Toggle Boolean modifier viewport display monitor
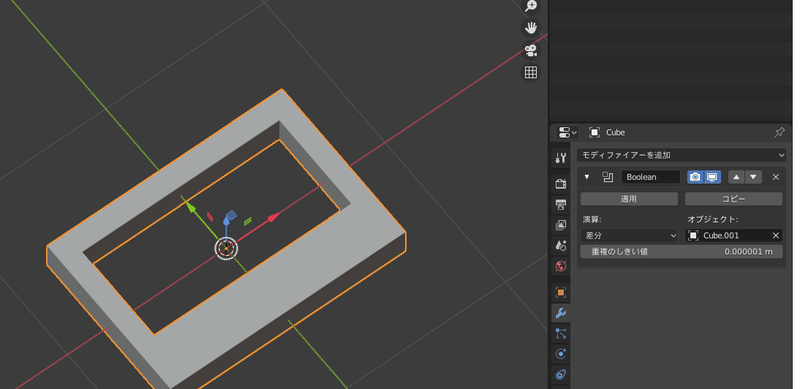The height and width of the screenshot is (389, 800). pos(712,177)
